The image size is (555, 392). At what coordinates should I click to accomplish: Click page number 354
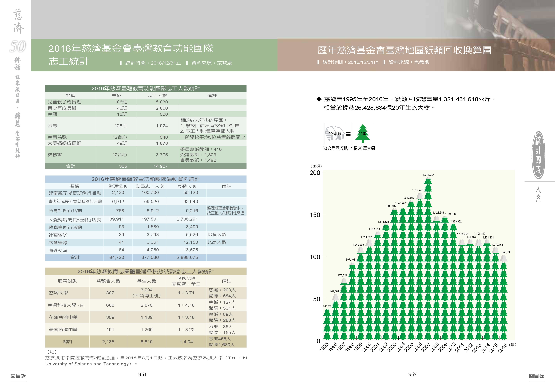pos(142,374)
